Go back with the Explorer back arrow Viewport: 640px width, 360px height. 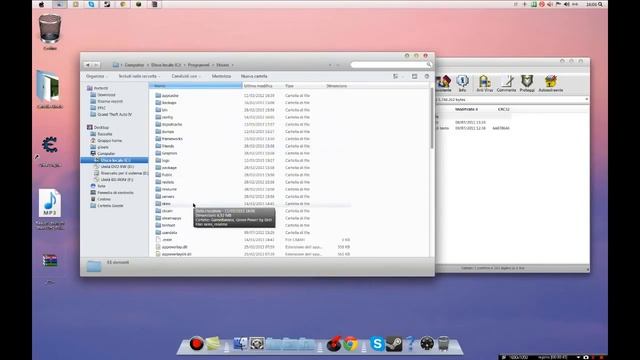point(87,65)
